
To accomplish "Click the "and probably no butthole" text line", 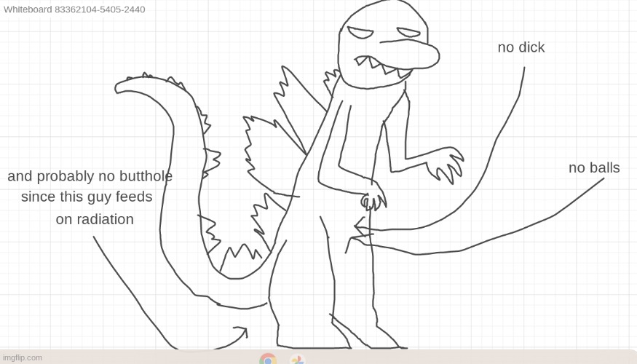I will (x=90, y=176).
